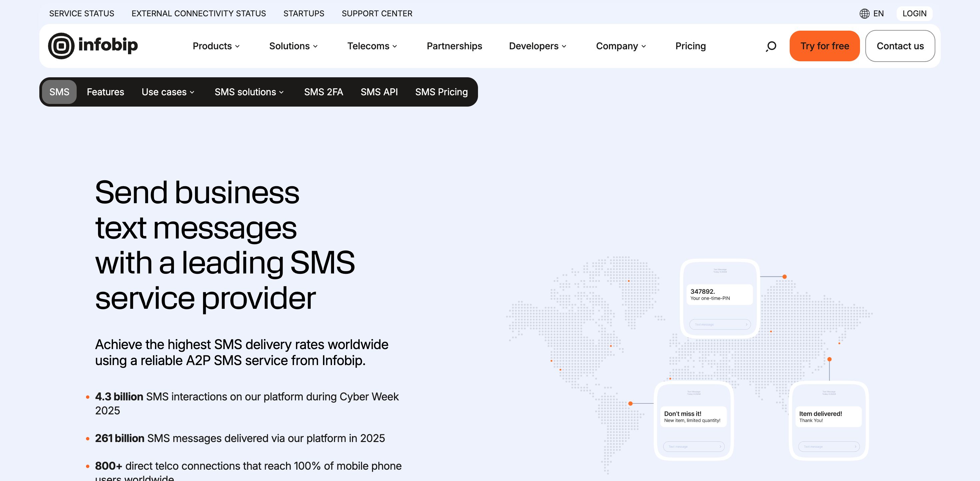Click the "Send business text messages" headline
This screenshot has height=481, width=980.
225,245
